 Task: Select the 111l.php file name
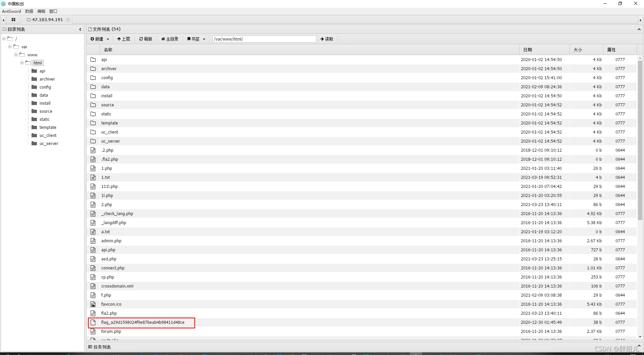[x=109, y=186]
